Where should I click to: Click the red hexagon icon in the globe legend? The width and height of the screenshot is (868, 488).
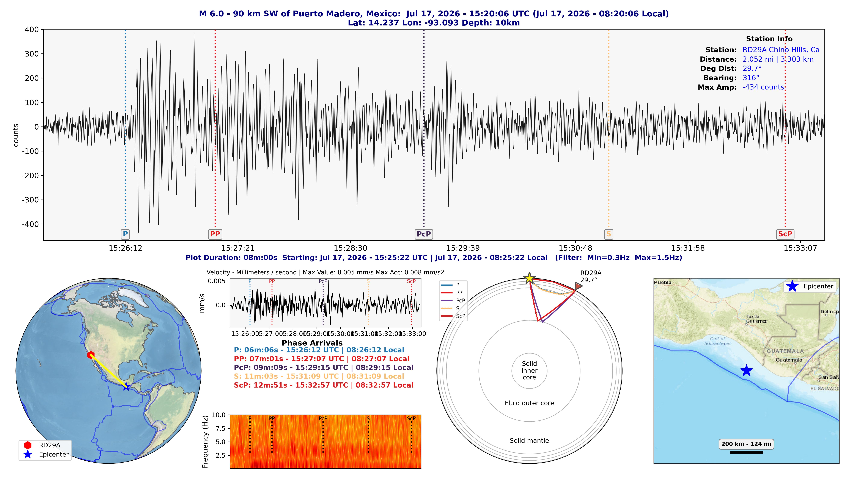pyautogui.click(x=28, y=445)
